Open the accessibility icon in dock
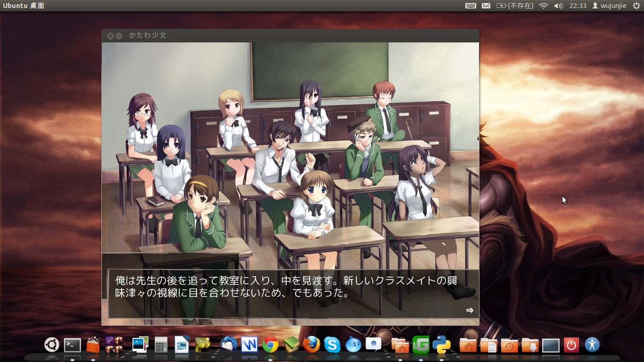The width and height of the screenshot is (644, 362). (592, 345)
